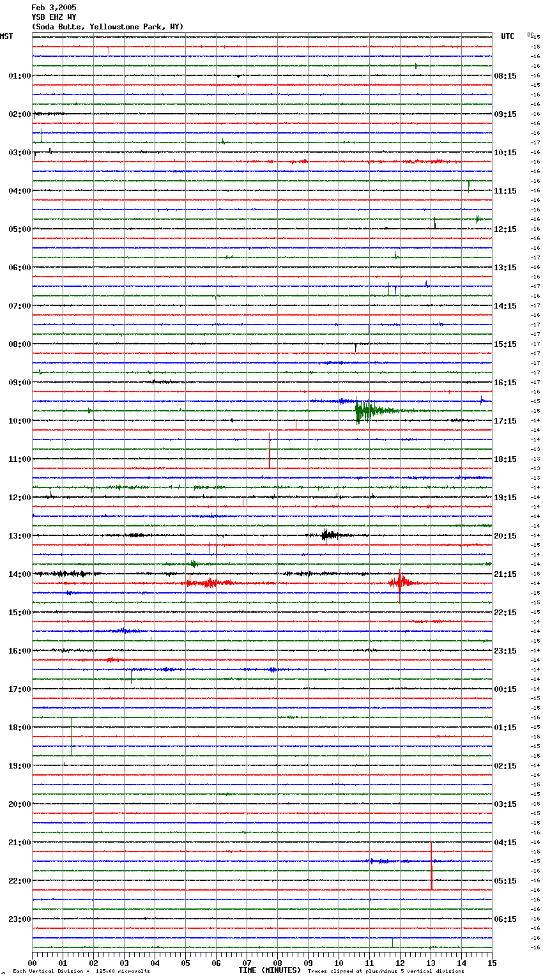
Task: Select the '03:00' MST row label
Action: coord(20,153)
